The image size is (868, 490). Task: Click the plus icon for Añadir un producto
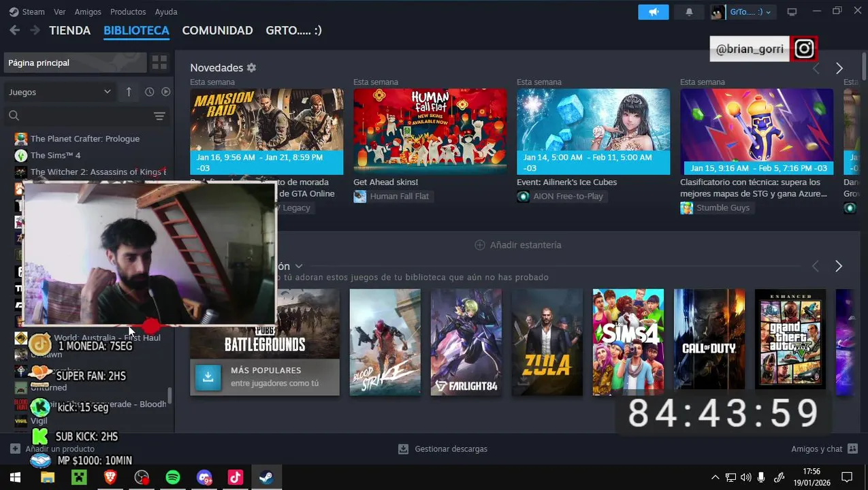coord(15,449)
